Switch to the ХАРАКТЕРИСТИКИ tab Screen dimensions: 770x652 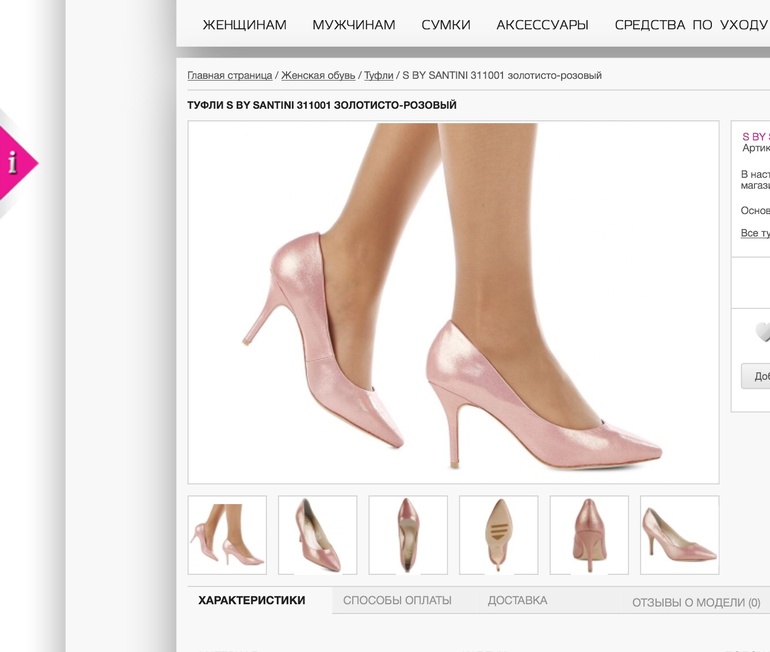[252, 600]
